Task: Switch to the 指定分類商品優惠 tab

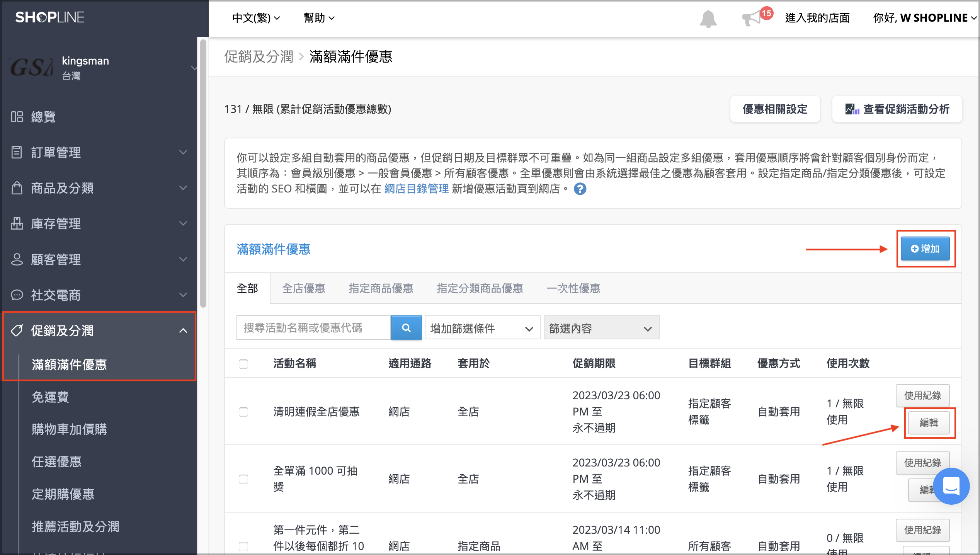Action: pos(480,288)
